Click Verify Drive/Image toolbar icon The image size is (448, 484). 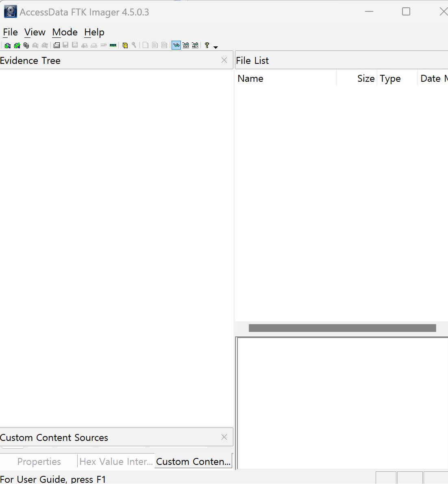click(x=103, y=46)
